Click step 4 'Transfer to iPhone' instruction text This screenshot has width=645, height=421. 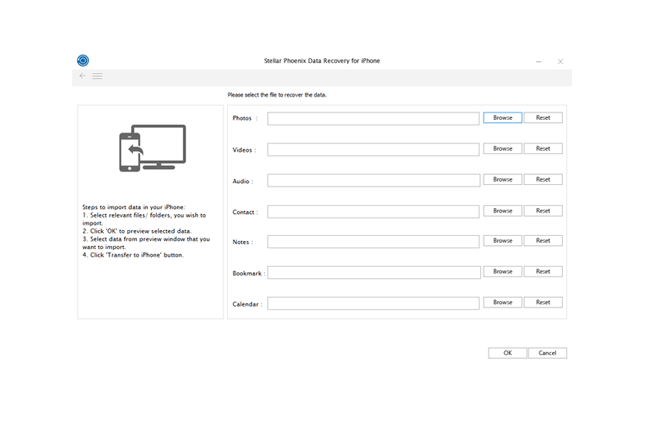pos(133,255)
